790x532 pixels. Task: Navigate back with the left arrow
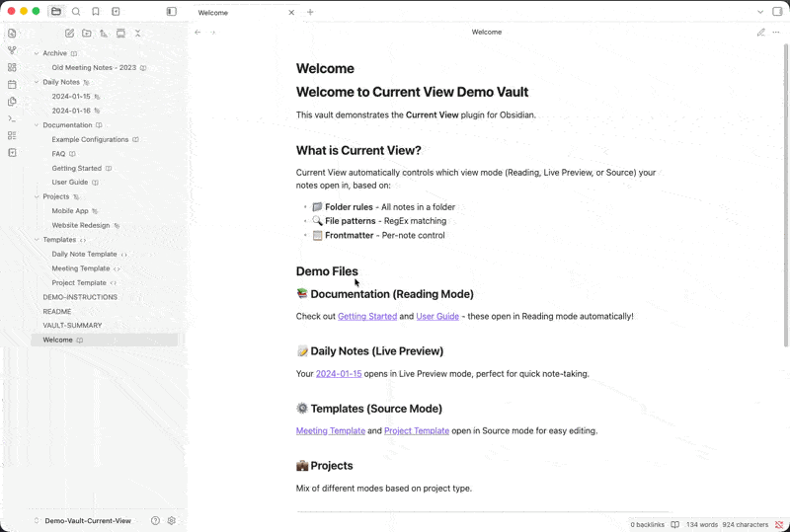pyautogui.click(x=197, y=33)
